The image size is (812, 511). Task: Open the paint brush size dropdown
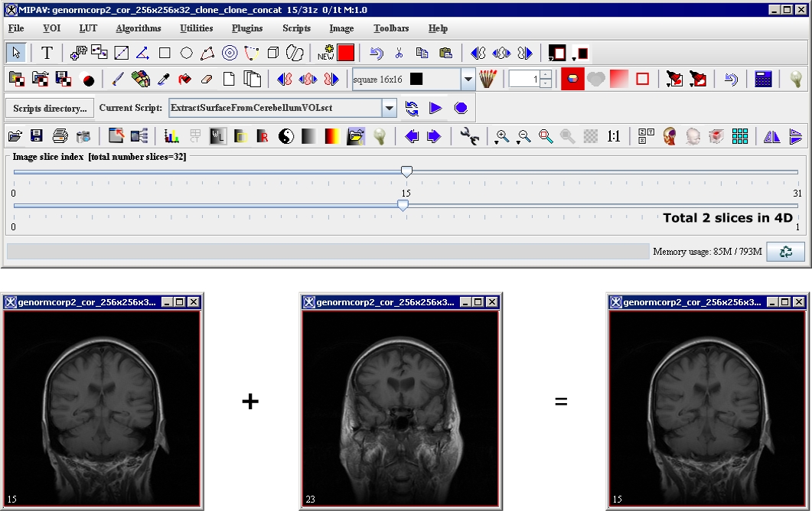[x=468, y=79]
